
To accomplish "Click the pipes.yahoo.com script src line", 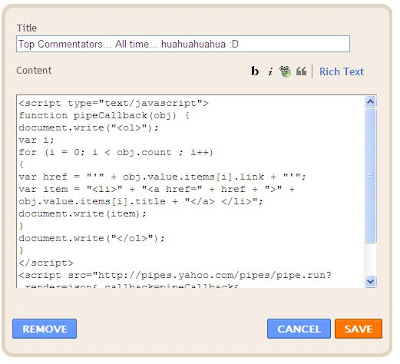I will pyautogui.click(x=175, y=275).
